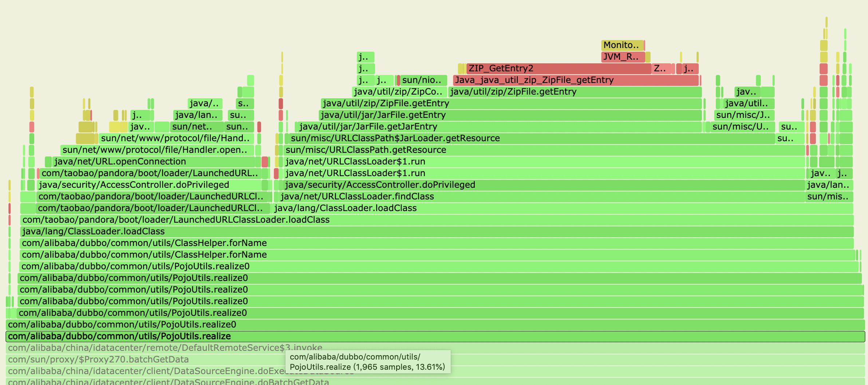Select the sun/mis.. frame on the right
Viewport: 868px width, 385px height.
click(829, 197)
